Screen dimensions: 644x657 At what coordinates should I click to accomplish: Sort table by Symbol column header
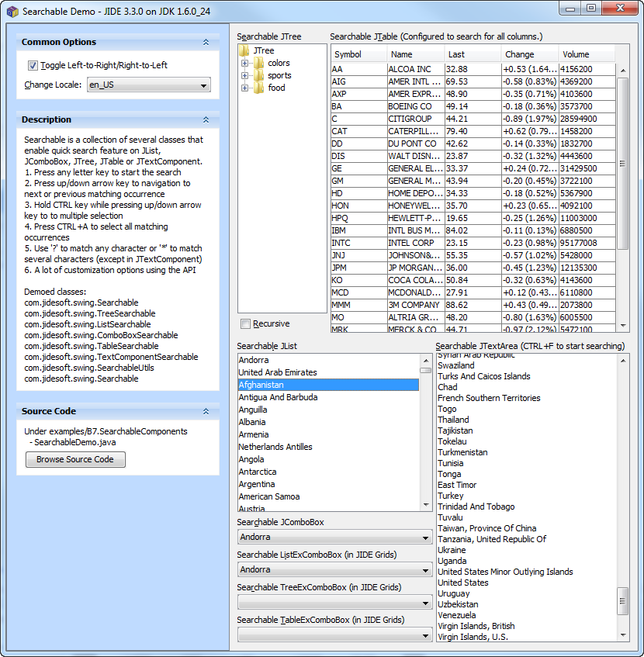pyautogui.click(x=358, y=54)
